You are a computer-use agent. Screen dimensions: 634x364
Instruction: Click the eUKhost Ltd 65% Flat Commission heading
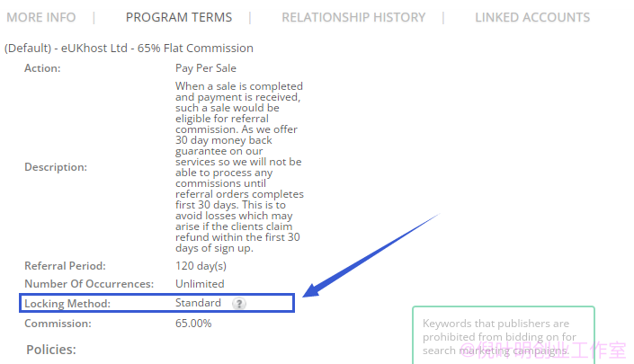click(x=129, y=48)
